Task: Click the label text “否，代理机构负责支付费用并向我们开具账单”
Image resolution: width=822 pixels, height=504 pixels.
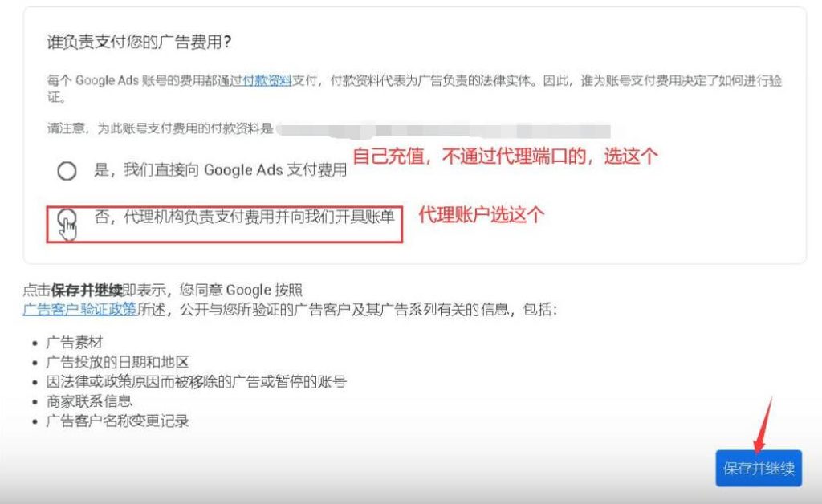Action: click(x=245, y=216)
